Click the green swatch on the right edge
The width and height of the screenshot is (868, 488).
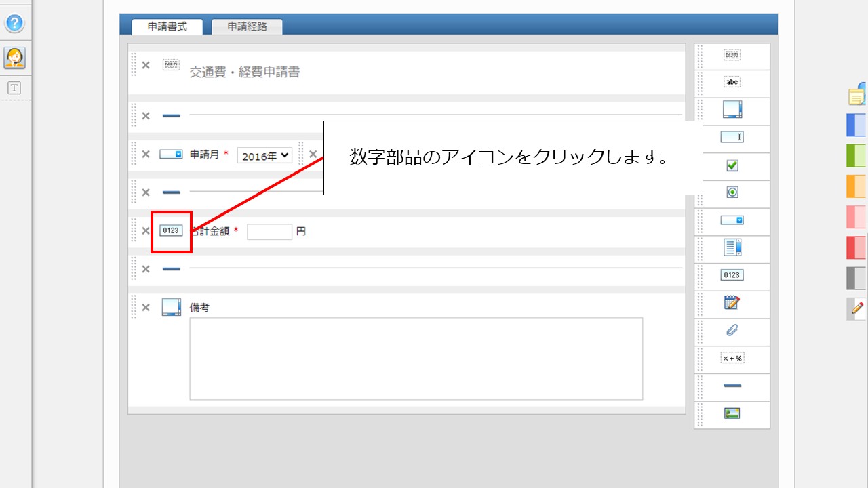(x=857, y=155)
